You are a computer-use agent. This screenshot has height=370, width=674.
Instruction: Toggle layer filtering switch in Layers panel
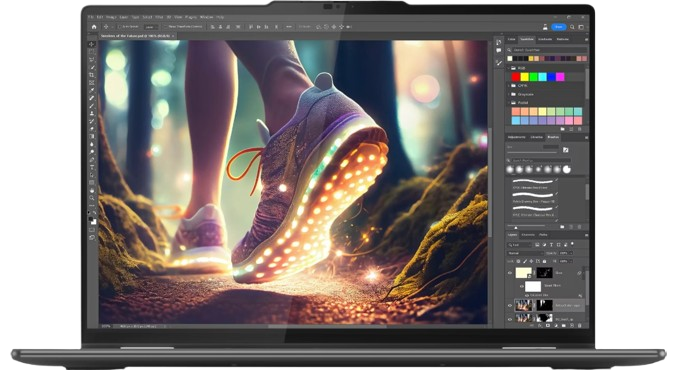pos(573,244)
